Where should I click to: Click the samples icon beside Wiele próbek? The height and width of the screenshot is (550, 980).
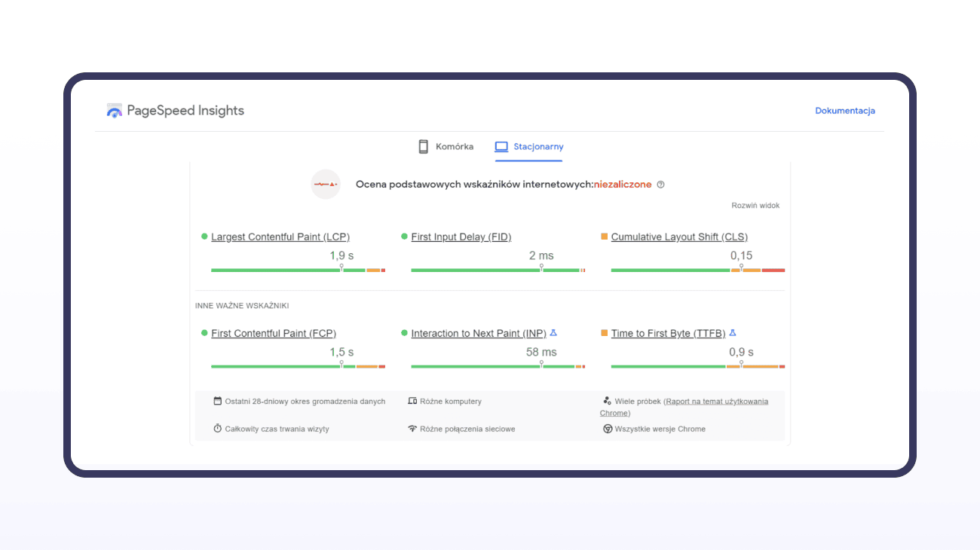607,401
